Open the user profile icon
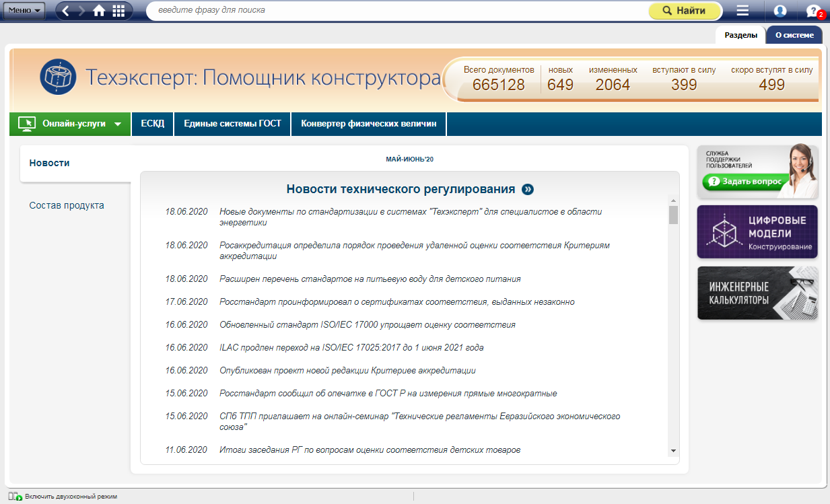 point(780,11)
